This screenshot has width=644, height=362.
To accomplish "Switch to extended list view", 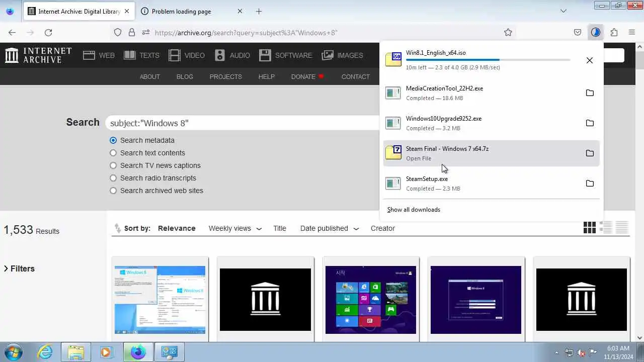I will tap(606, 228).
